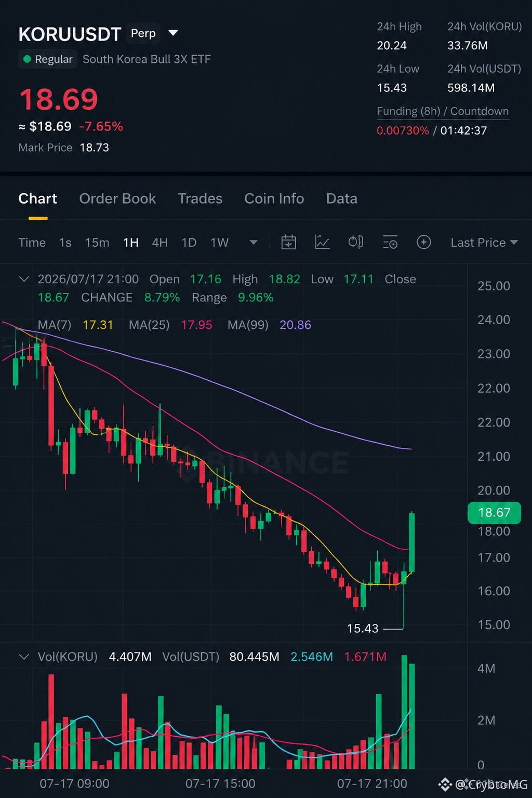
Task: Expand more time intervals dropdown
Action: pos(254,243)
